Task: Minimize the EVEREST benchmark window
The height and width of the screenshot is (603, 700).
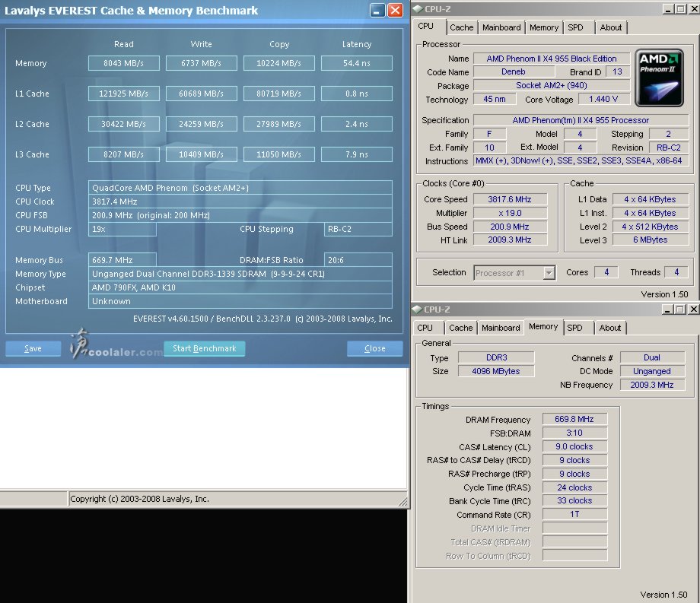Action: (377, 10)
